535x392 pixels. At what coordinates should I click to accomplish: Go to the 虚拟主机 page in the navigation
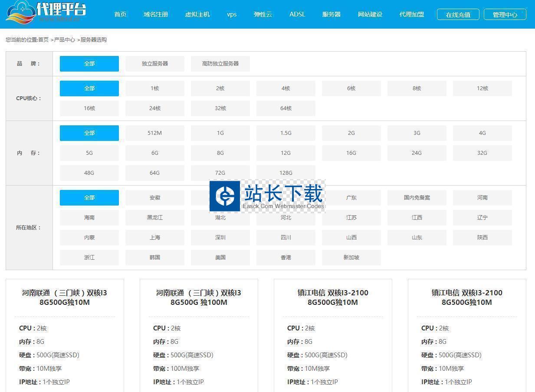tap(197, 14)
